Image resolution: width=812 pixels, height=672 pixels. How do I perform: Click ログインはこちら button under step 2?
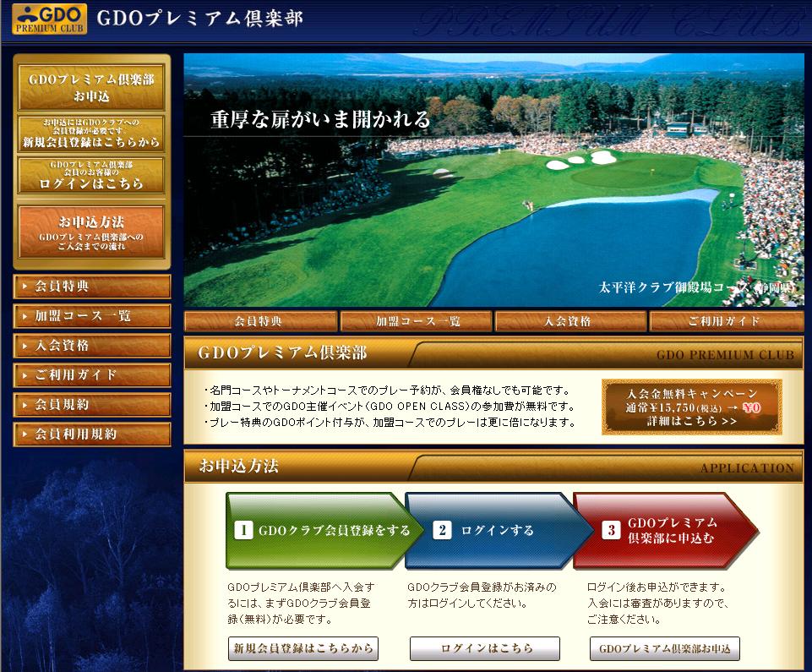[x=485, y=648]
